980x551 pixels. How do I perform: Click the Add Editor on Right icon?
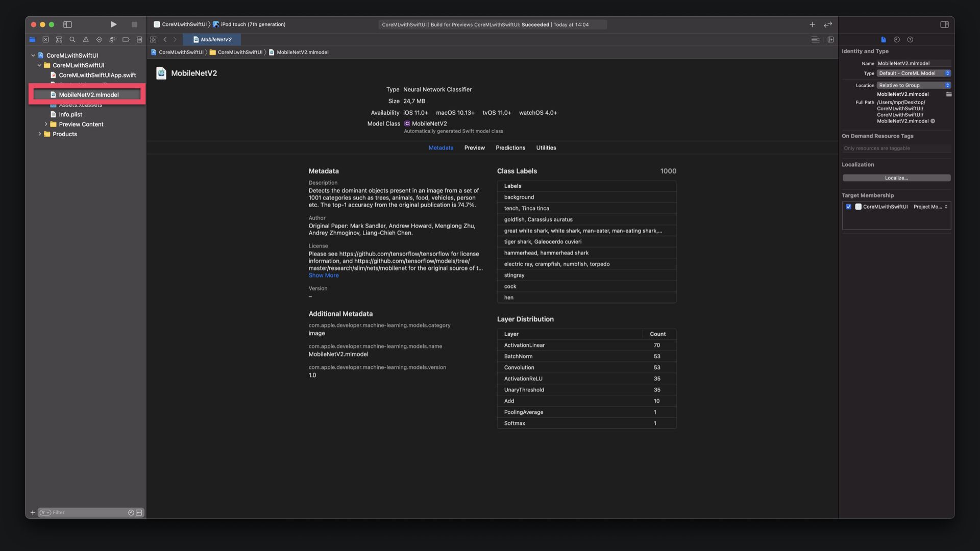pos(830,39)
